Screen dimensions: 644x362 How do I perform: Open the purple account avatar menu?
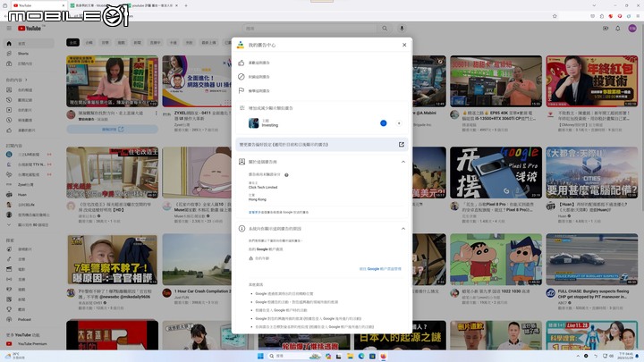pos(632,29)
